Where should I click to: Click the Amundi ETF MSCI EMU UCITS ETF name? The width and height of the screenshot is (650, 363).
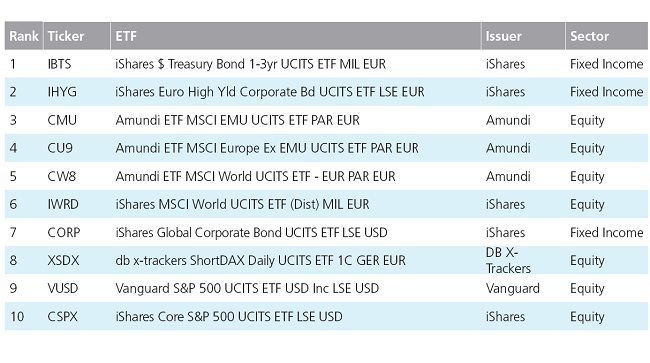click(x=238, y=120)
